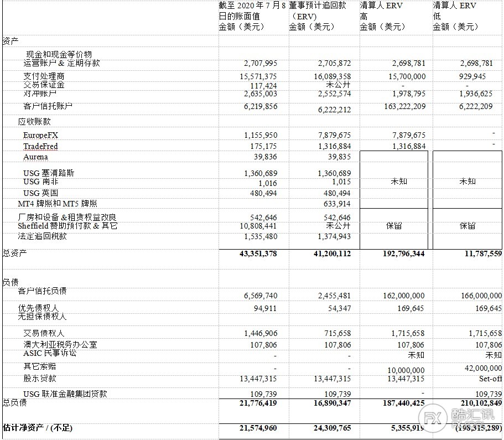Click the 'Set-off' cell

point(491,379)
